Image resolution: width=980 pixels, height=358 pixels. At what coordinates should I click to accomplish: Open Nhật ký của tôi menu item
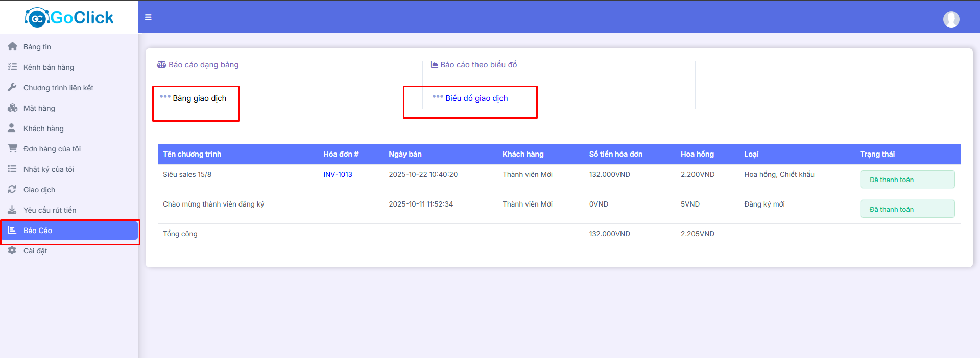pos(49,169)
